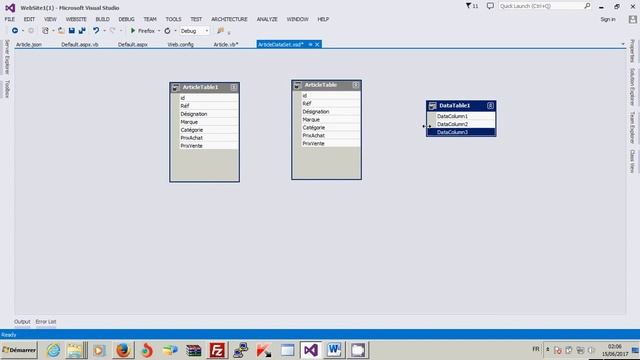Viewport: 640px width, 360px height.
Task: Click the Find in Files toolbar icon
Action: (x=220, y=31)
